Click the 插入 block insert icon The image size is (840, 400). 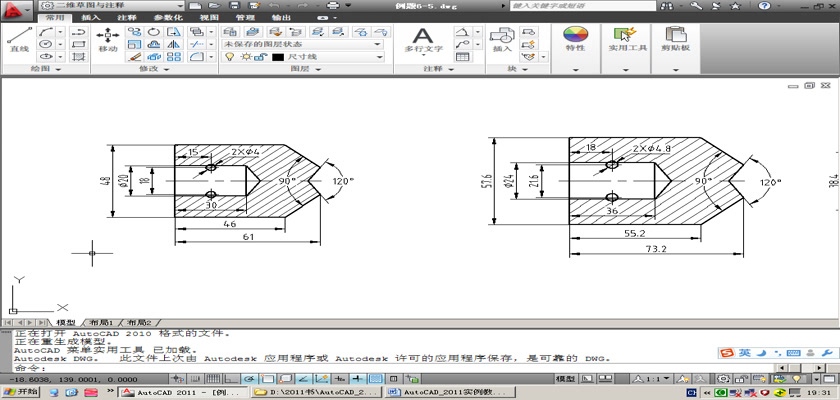(502, 39)
